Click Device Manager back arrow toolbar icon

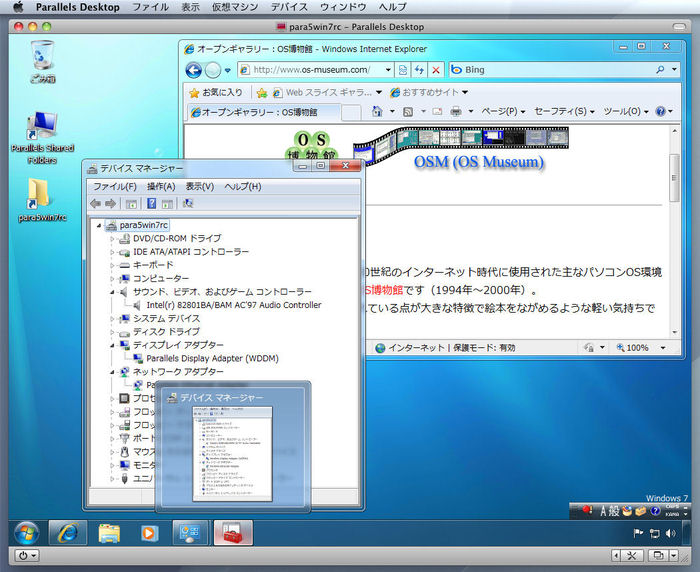pos(96,204)
